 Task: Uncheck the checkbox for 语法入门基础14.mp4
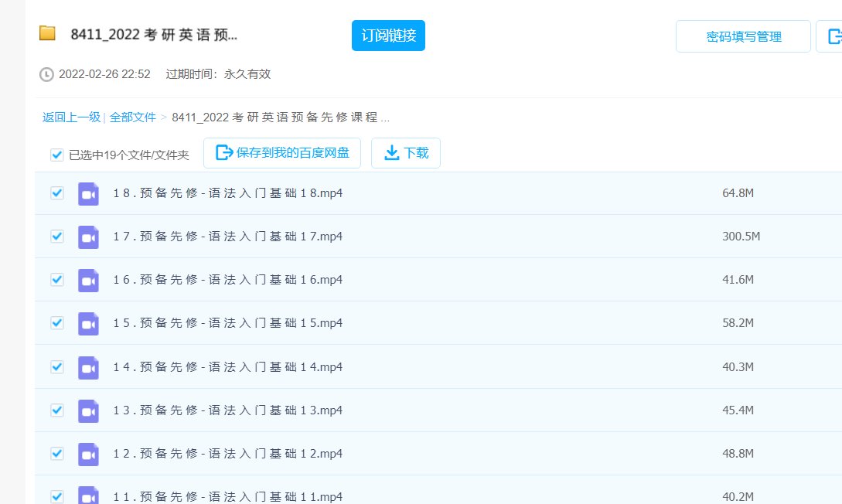(56, 366)
